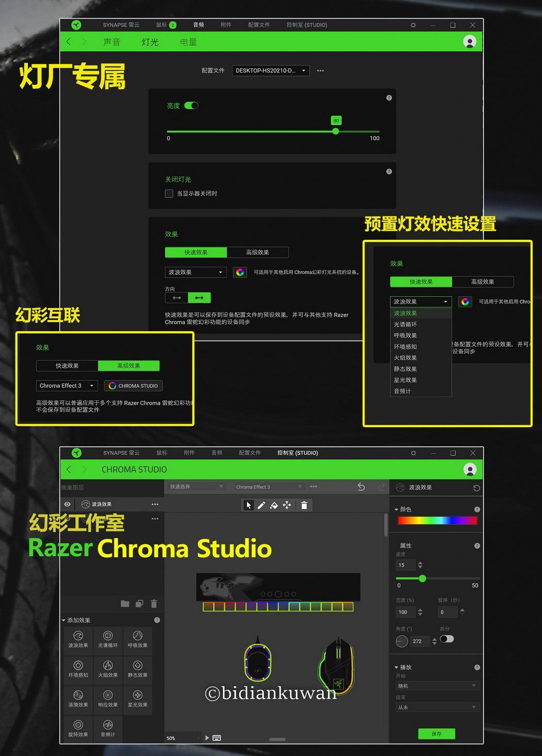Collapse the 添加效果 section
542x756 pixels.
coord(63,620)
